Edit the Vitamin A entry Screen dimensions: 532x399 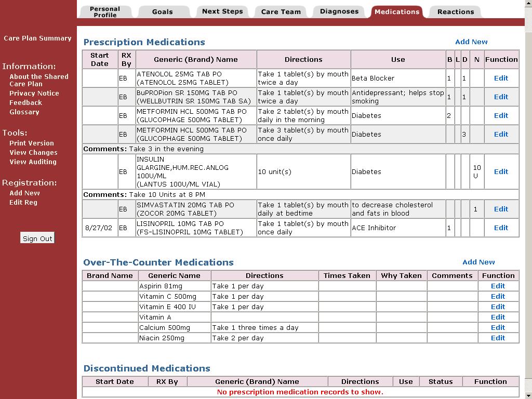(x=498, y=317)
